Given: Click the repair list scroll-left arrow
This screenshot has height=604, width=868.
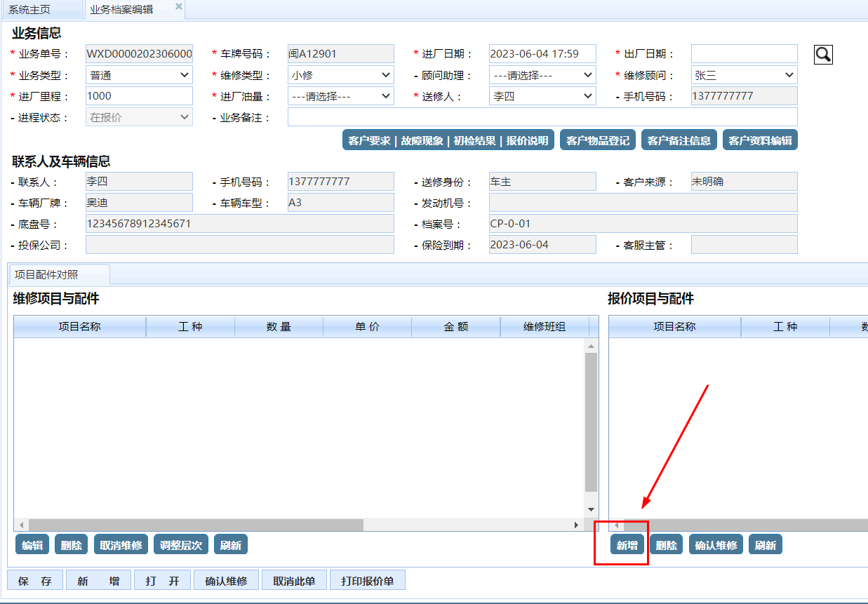Looking at the screenshot, I should tap(22, 525).
